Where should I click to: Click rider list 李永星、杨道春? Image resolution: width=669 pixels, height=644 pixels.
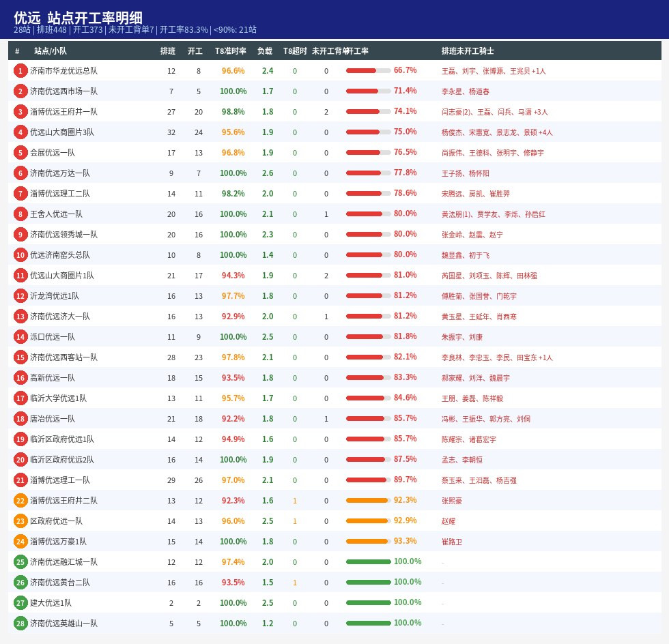pyautogui.click(x=465, y=91)
